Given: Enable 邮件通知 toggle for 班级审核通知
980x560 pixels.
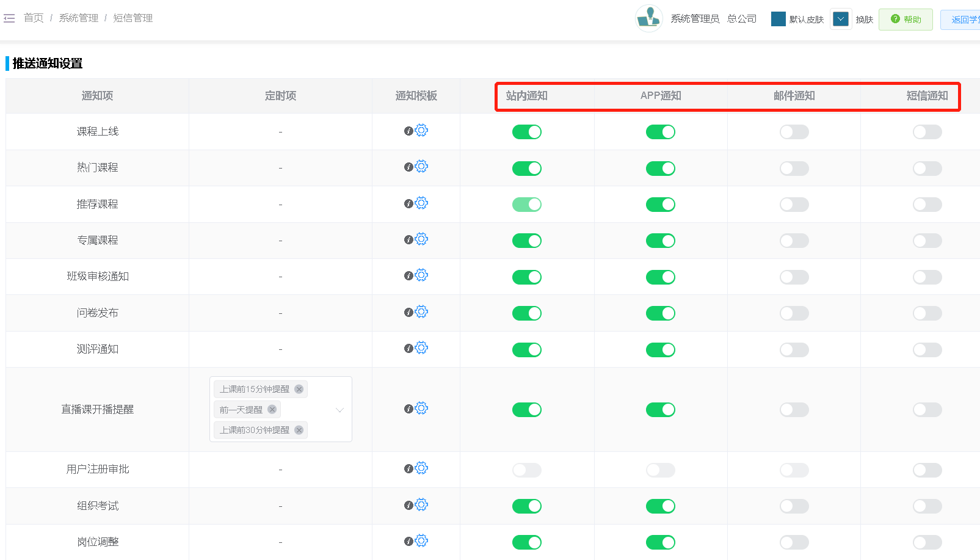Looking at the screenshot, I should pyautogui.click(x=794, y=277).
